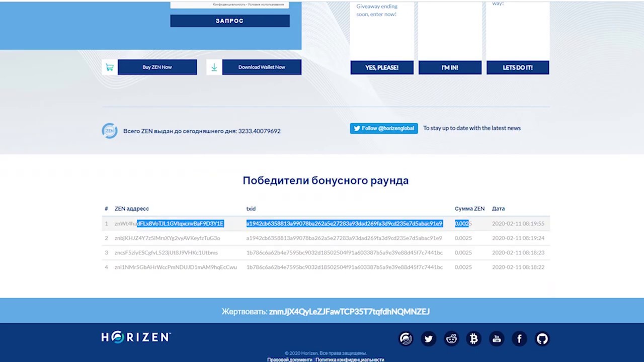Click the ZEN аддресс column header
Viewport: 644px width, 362px height.
pyautogui.click(x=132, y=209)
